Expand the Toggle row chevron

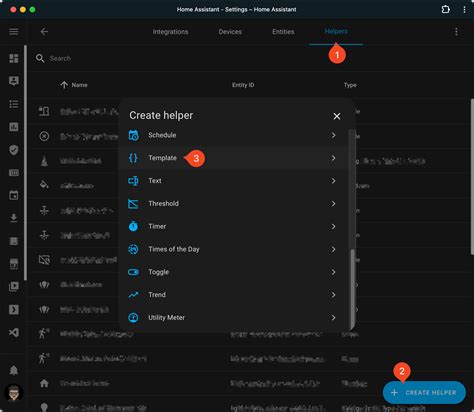click(333, 272)
